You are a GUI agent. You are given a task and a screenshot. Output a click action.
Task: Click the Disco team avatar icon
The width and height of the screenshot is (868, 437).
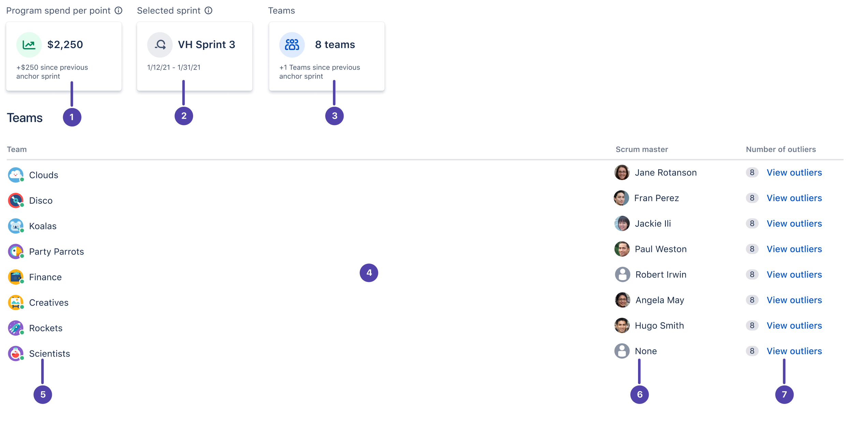pyautogui.click(x=16, y=200)
